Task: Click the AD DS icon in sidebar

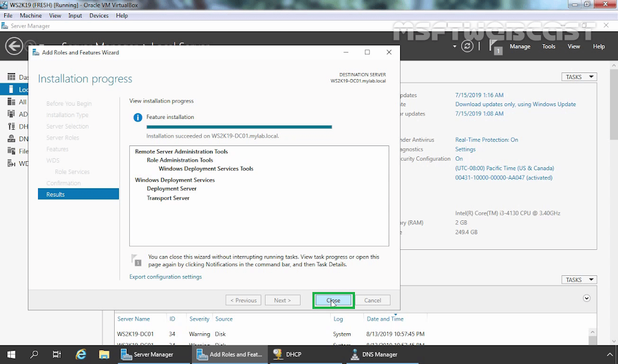Action: [11, 114]
